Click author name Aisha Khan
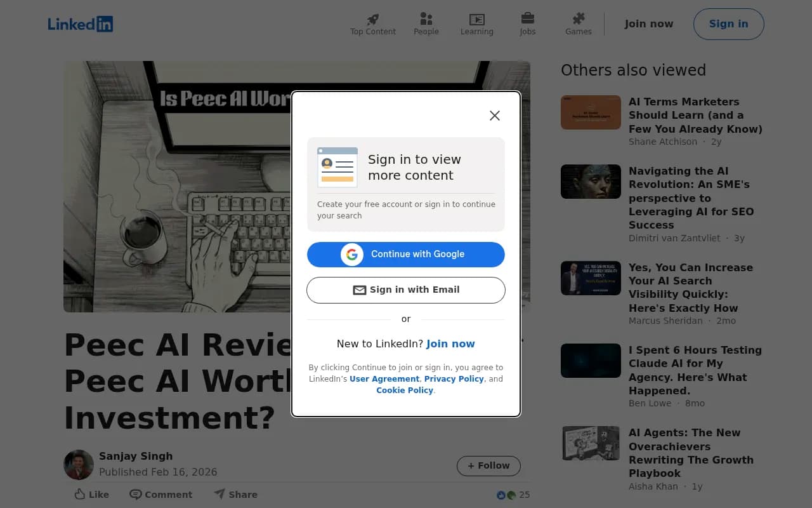 653,486
